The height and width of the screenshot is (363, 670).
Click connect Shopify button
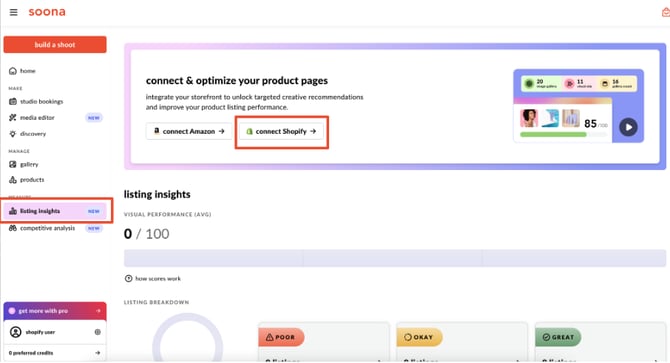[x=281, y=131]
